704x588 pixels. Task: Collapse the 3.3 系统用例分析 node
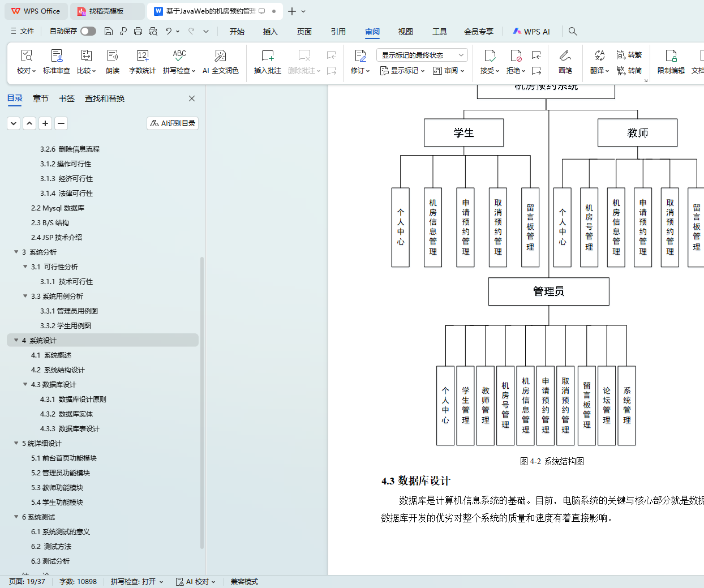[25, 296]
